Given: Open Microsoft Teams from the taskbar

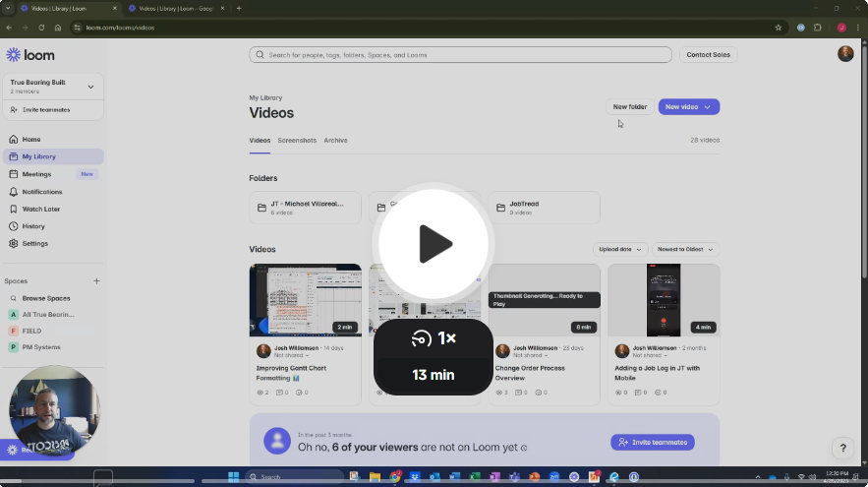Looking at the screenshot, I should (514, 477).
